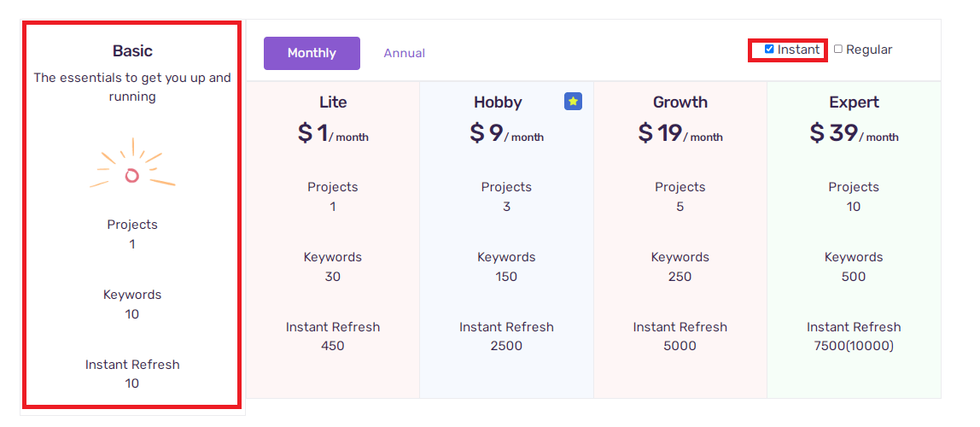
Task: Enable the Instant checkbox
Action: pyautogui.click(x=769, y=49)
